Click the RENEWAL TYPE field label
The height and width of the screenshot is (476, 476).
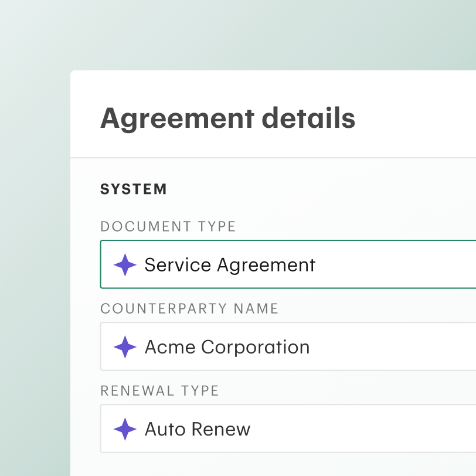[x=159, y=390]
